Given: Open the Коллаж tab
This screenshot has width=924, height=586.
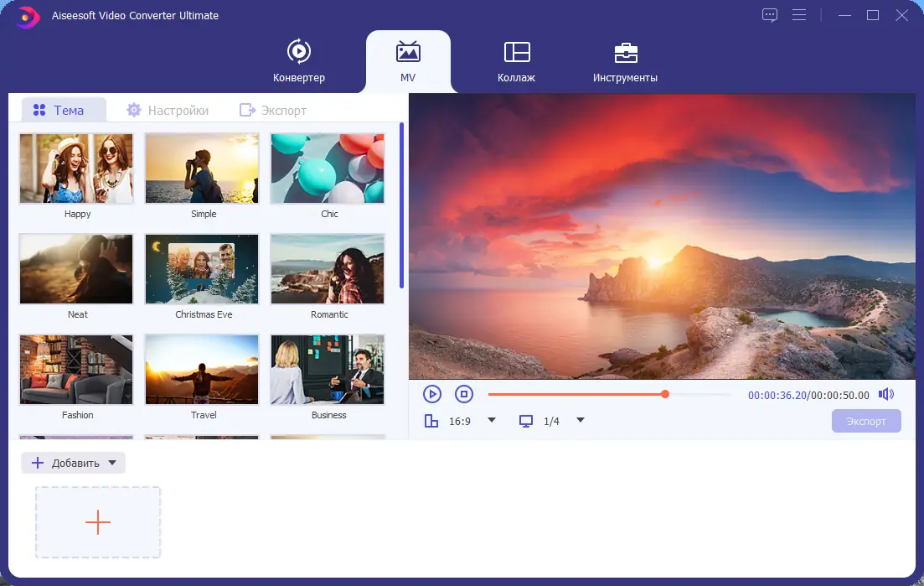Looking at the screenshot, I should [x=516, y=61].
